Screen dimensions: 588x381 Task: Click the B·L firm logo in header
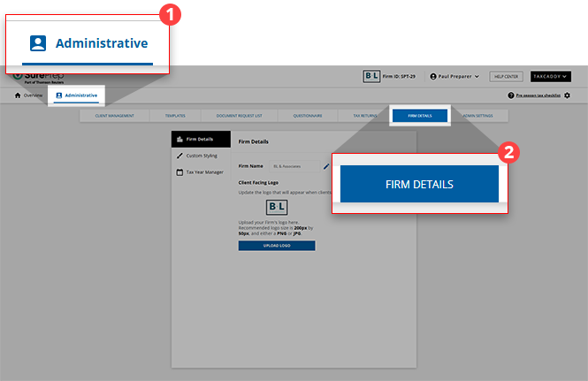(371, 76)
